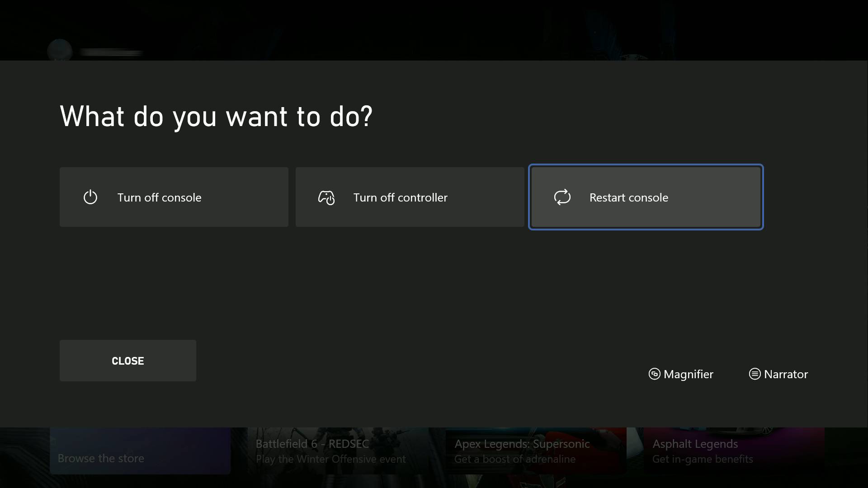The height and width of the screenshot is (488, 868).
Task: Click the Narrator icon
Action: coord(755,374)
